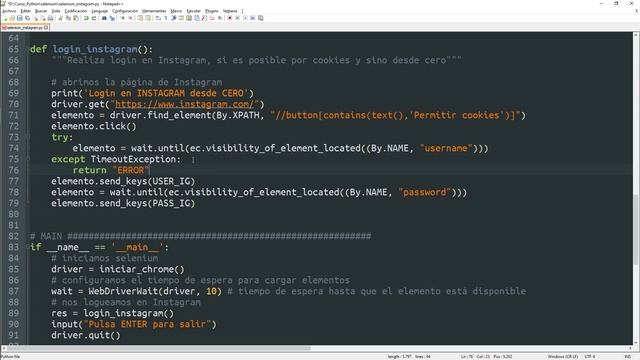This screenshot has height=360, width=640.
Task: Open the Lenguaje menu
Action: 100,11
